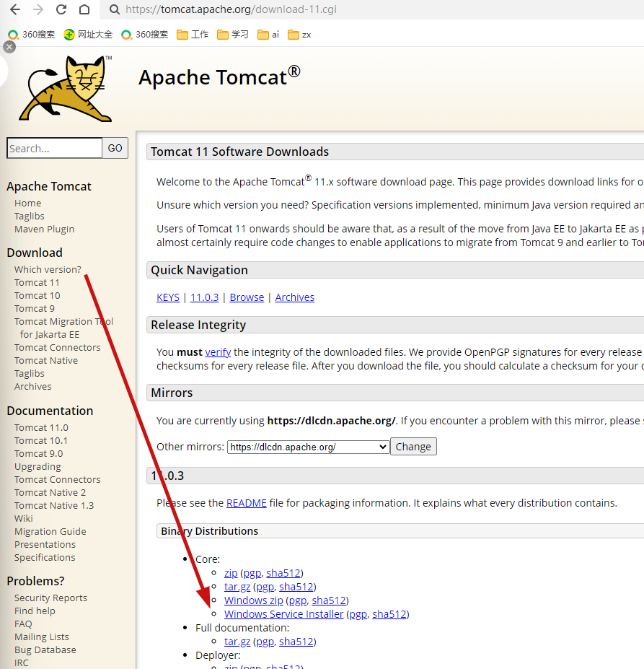Image resolution: width=644 pixels, height=669 pixels.
Task: Open Taglibs under Apache Tomcat heading
Action: [29, 217]
